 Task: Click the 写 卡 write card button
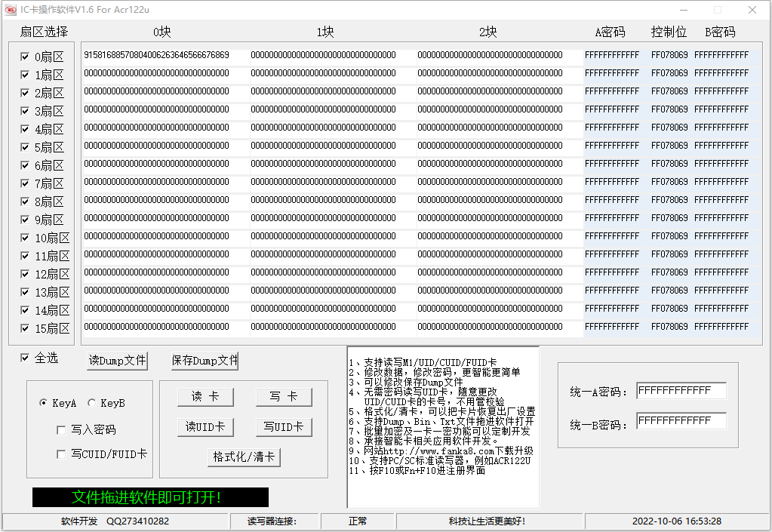click(x=284, y=397)
